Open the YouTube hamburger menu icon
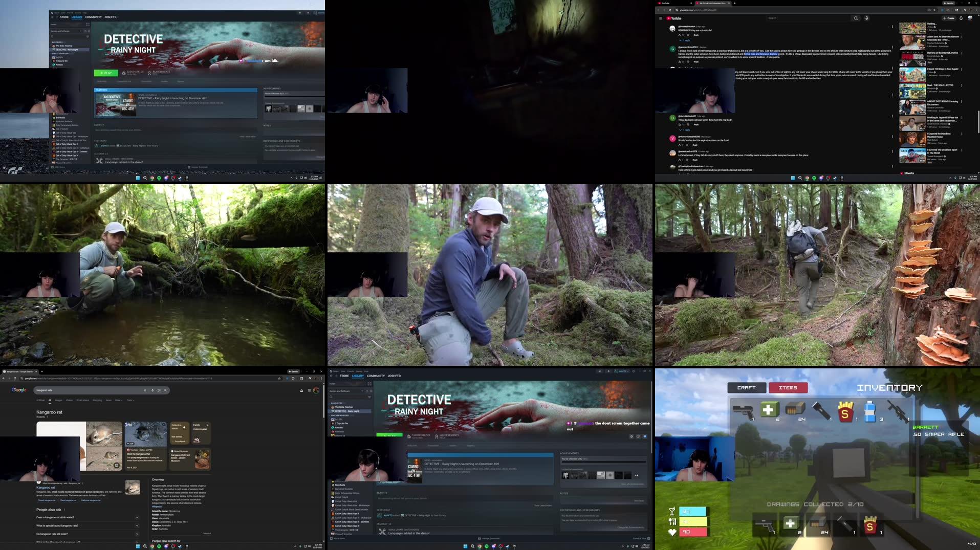Screen dimensions: 980x550 click(660, 18)
